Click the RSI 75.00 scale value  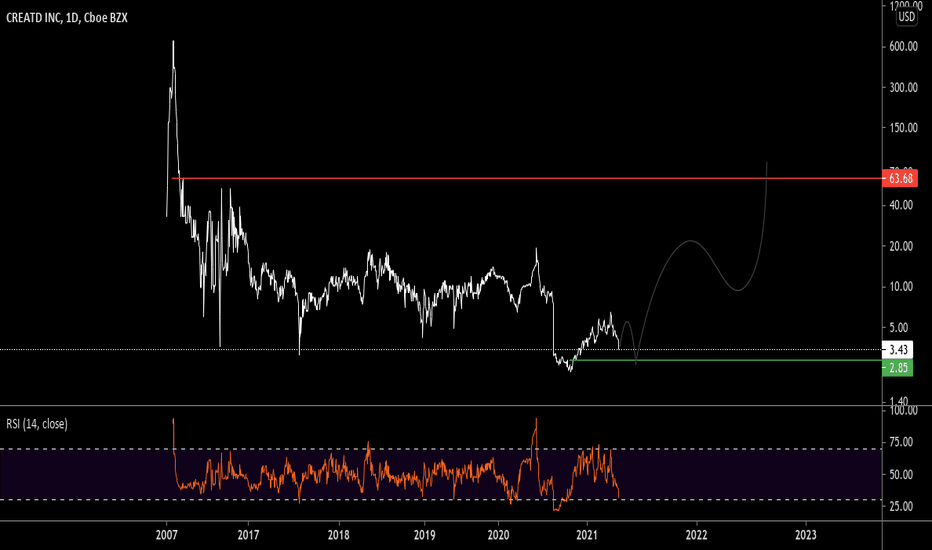901,442
